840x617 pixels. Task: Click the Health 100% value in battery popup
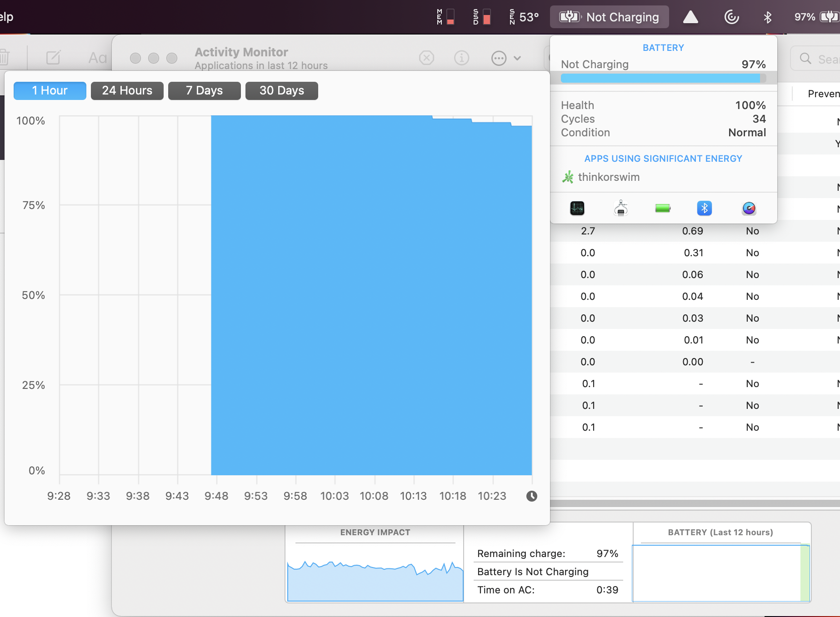point(750,105)
